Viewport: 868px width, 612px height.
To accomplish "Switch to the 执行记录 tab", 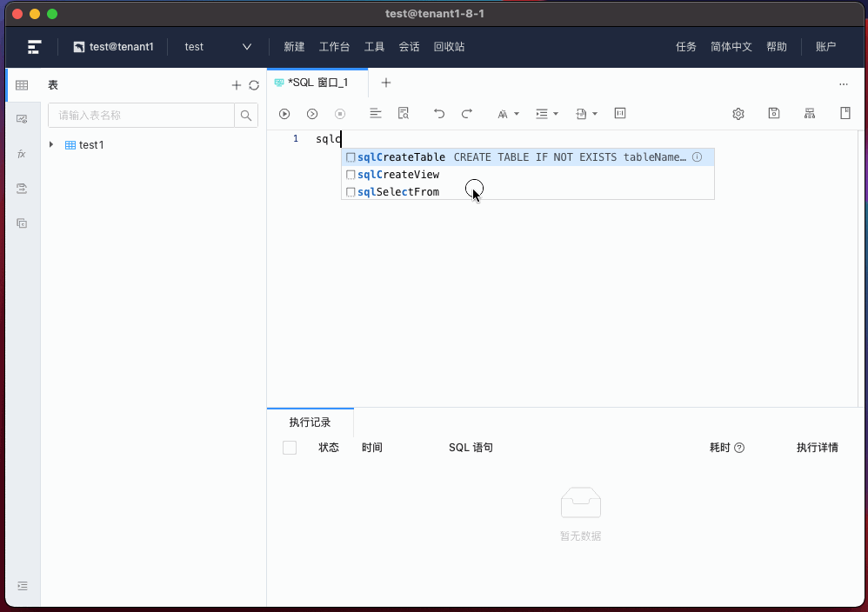I will (x=310, y=422).
